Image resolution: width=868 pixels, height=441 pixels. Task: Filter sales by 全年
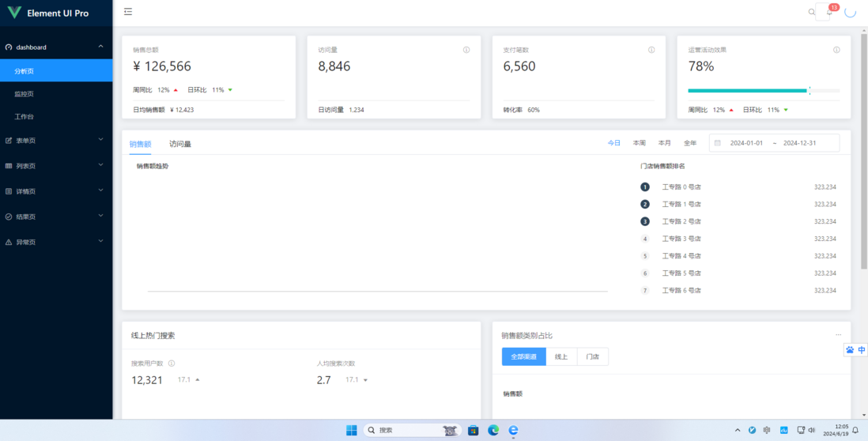(x=690, y=143)
